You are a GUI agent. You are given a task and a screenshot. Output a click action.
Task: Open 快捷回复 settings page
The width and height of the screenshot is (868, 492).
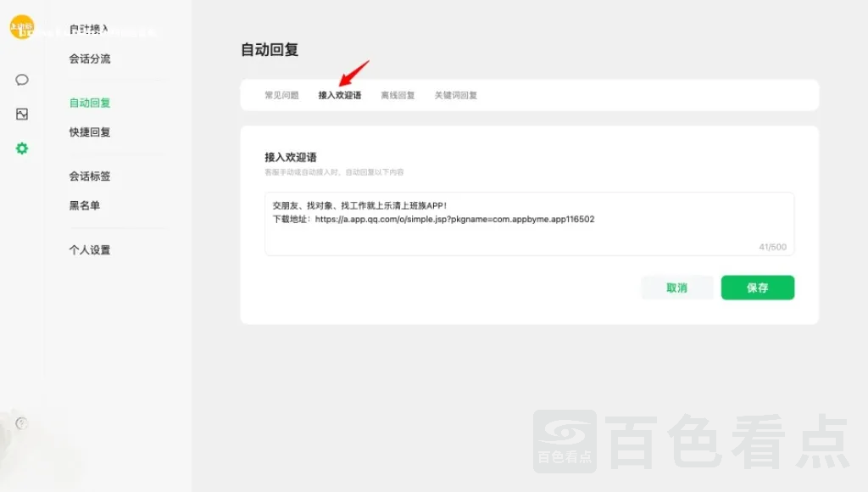(x=89, y=132)
